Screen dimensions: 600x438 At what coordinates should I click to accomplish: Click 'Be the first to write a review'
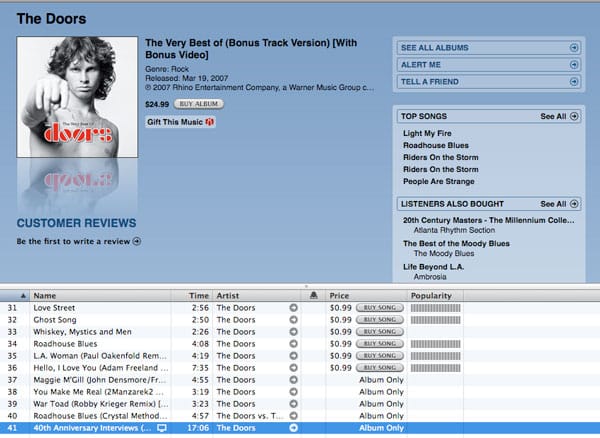pyautogui.click(x=73, y=241)
